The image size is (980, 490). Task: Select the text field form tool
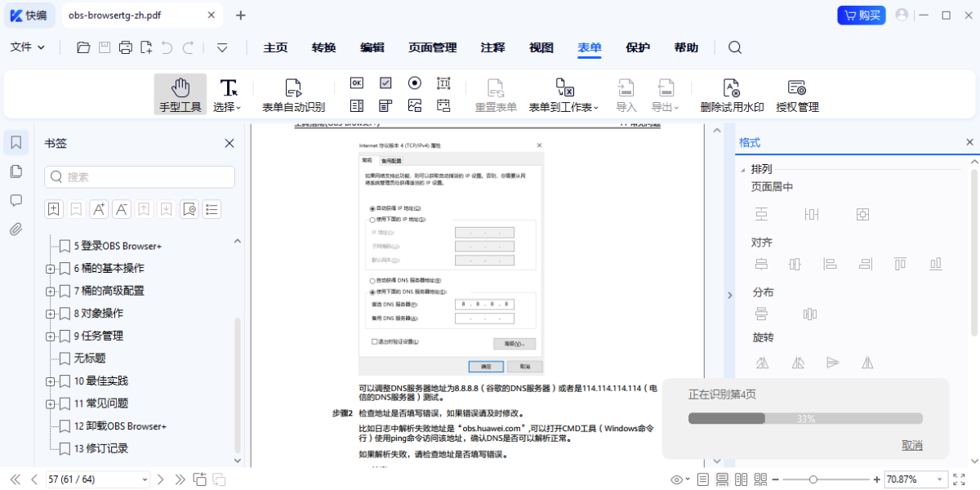(443, 82)
